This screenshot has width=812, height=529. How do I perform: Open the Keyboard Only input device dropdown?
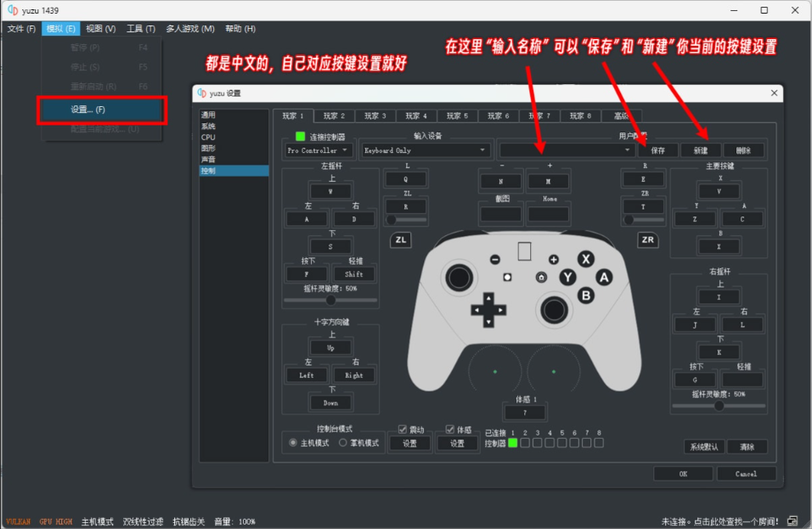[425, 149]
